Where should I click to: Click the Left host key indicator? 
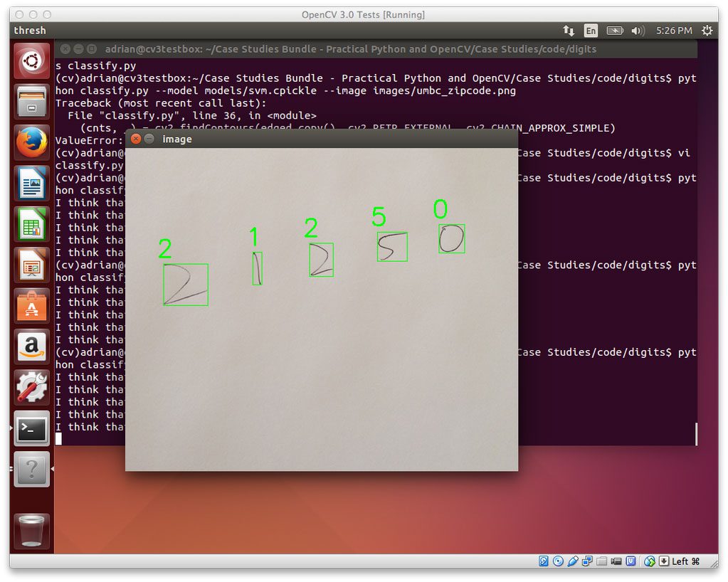(x=685, y=561)
